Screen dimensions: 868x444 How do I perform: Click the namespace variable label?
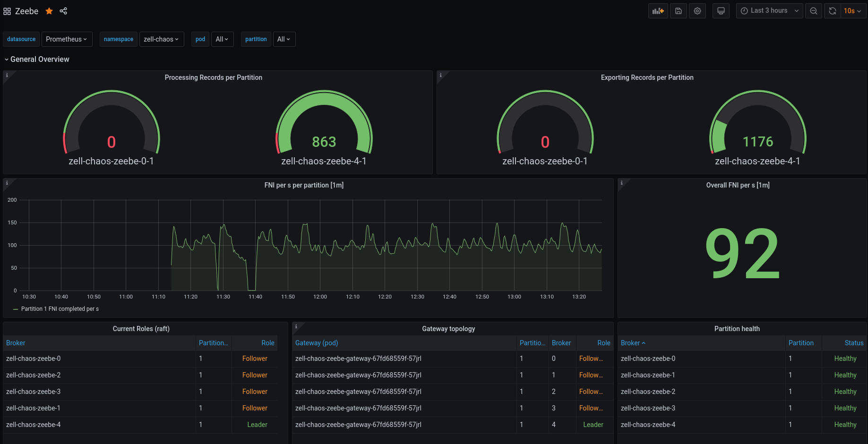tap(119, 39)
